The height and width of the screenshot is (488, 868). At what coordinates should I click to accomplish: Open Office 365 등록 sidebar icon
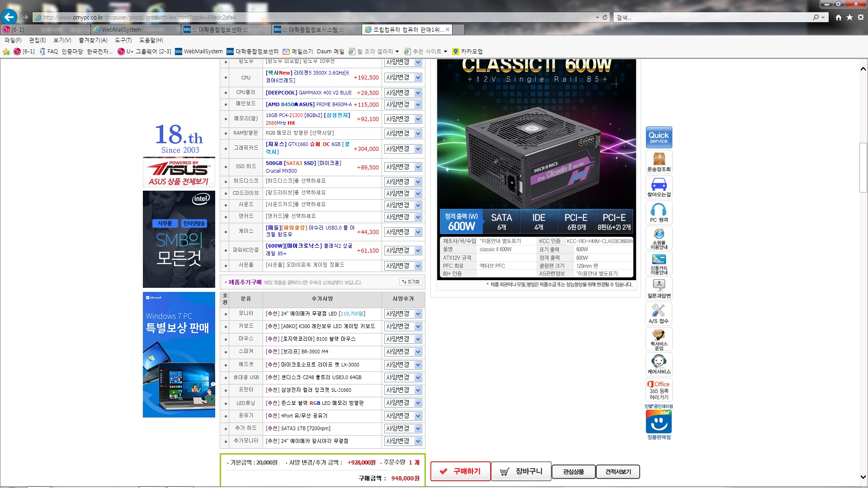(x=659, y=390)
